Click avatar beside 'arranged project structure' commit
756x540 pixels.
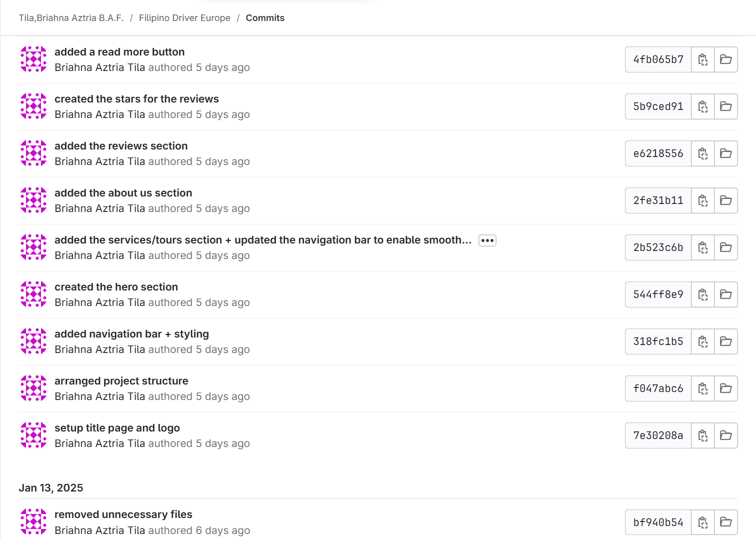33,388
